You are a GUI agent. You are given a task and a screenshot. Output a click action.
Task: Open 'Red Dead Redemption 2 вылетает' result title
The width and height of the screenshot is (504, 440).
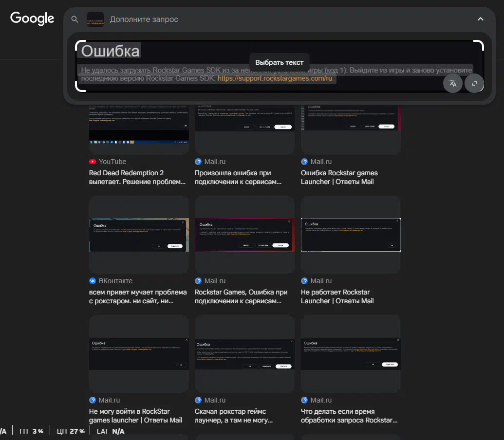[x=137, y=177]
